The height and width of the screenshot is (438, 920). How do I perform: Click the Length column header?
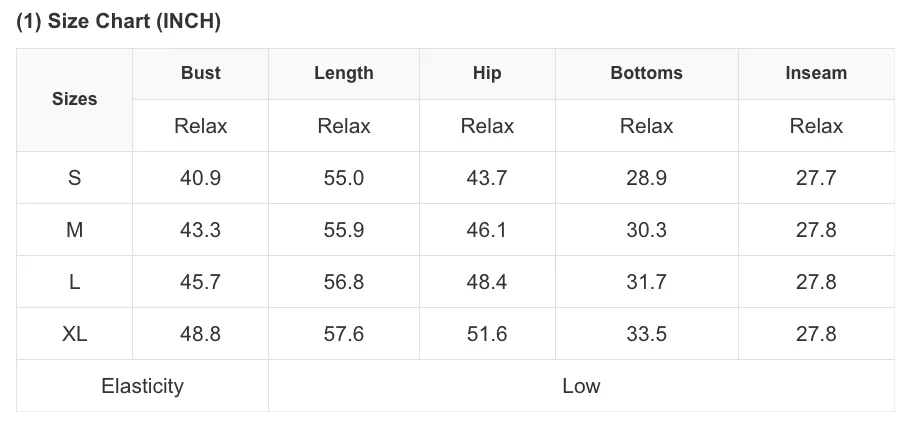click(344, 73)
